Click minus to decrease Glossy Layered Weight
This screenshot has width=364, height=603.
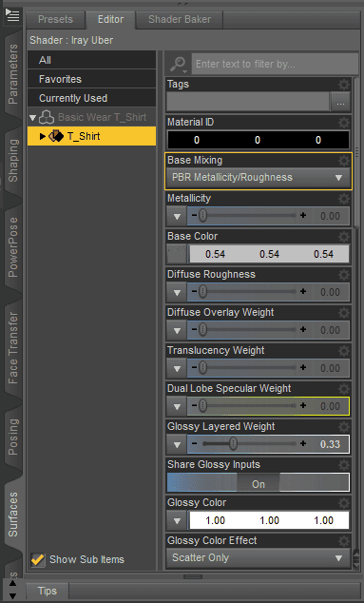[194, 444]
